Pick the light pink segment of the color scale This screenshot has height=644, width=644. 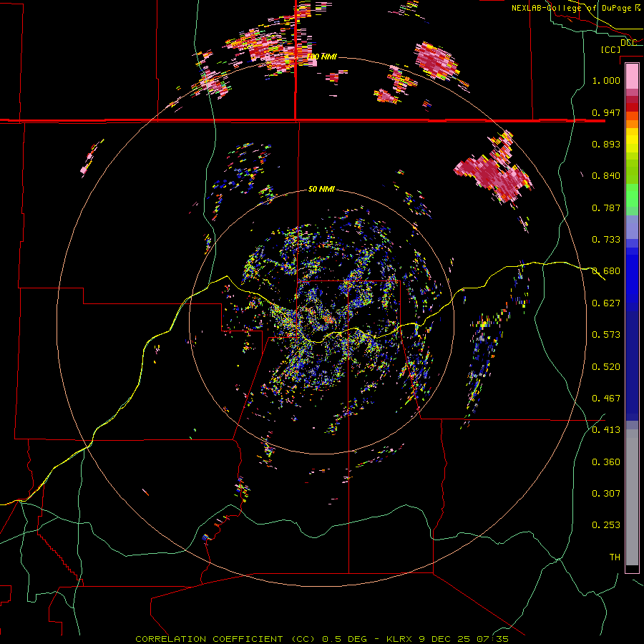pyautogui.click(x=632, y=77)
